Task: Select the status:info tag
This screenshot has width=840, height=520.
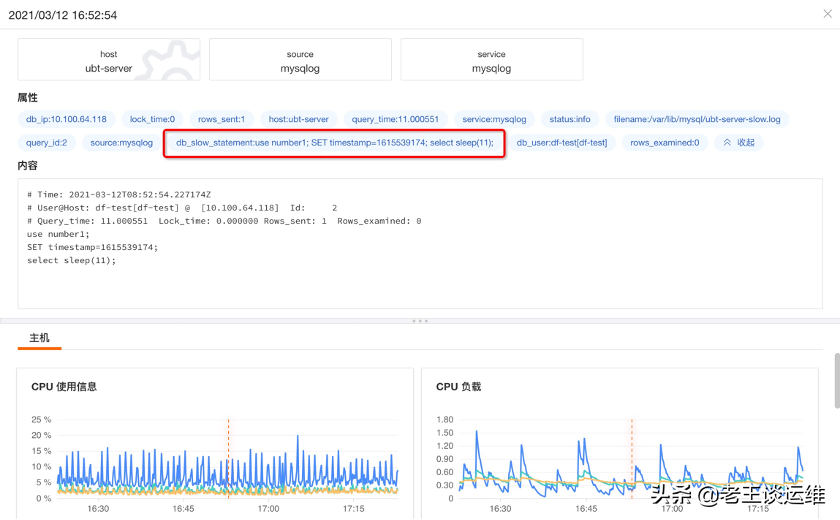Action: coord(570,119)
